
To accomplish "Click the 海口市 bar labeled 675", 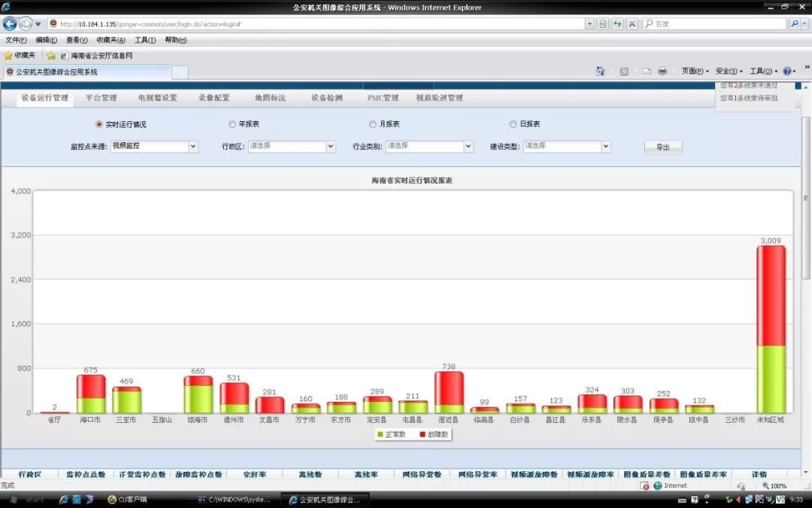I will pos(91,394).
